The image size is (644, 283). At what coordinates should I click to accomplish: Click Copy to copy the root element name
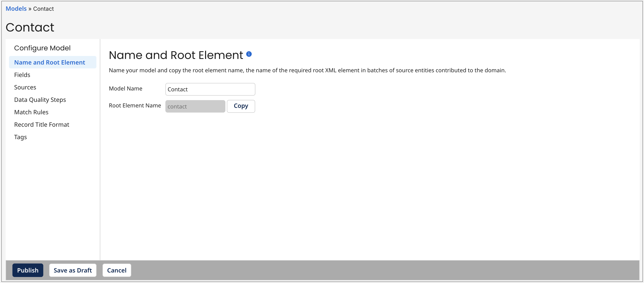click(241, 106)
